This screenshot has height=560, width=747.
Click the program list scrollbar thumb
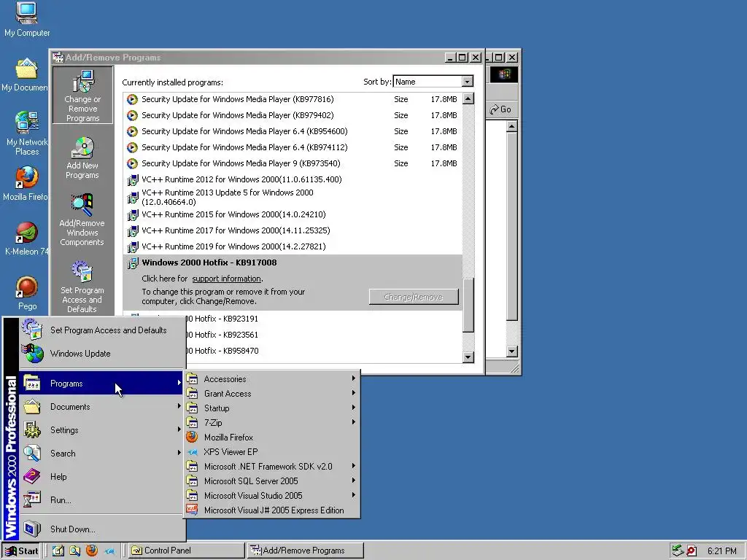[x=468, y=305]
